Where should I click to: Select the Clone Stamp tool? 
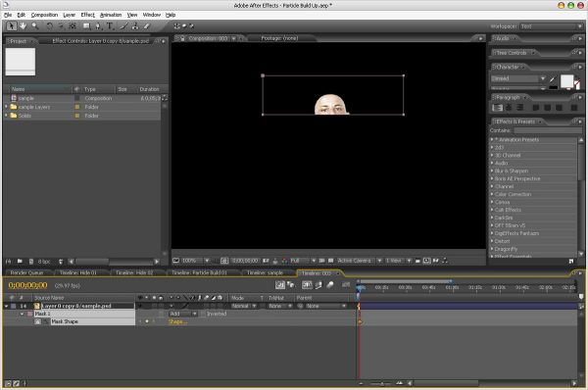[x=135, y=25]
